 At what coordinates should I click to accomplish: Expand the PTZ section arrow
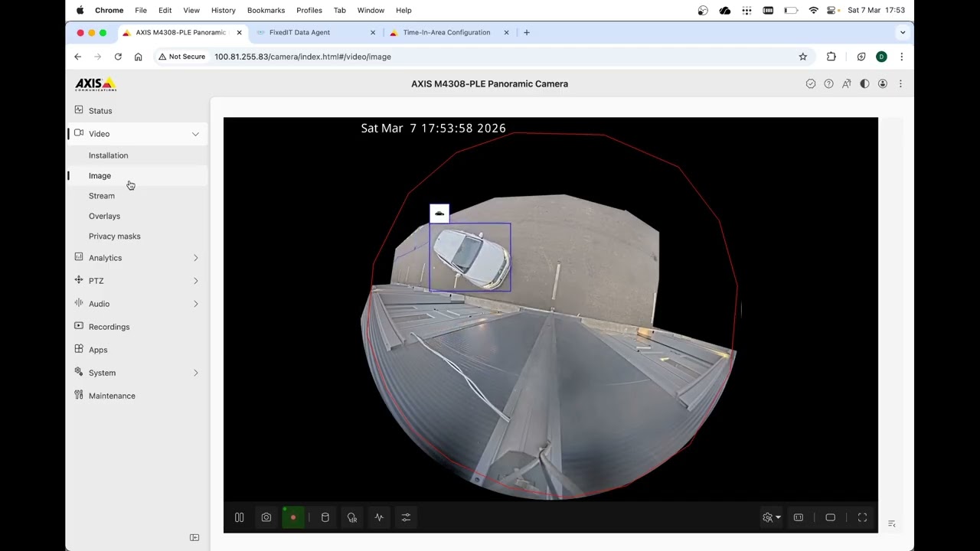pyautogui.click(x=195, y=281)
